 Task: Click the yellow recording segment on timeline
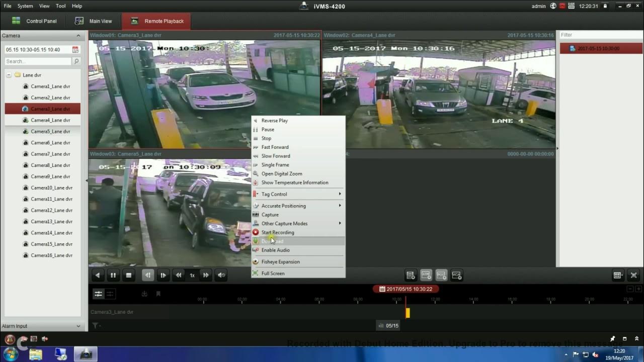[408, 313]
